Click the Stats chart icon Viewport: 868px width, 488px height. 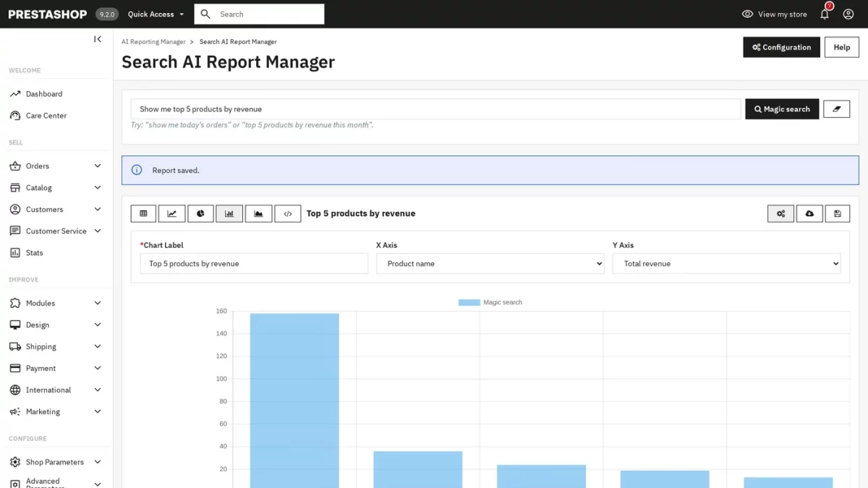tap(14, 253)
